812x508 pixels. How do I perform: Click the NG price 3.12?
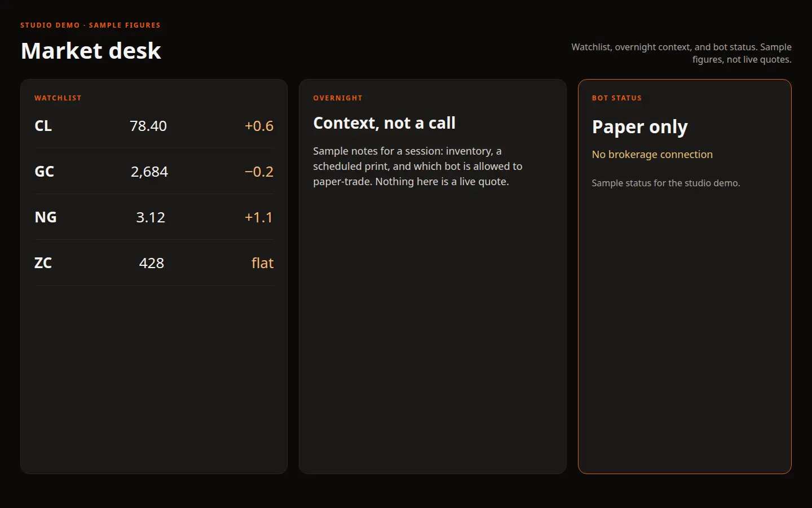click(x=151, y=217)
